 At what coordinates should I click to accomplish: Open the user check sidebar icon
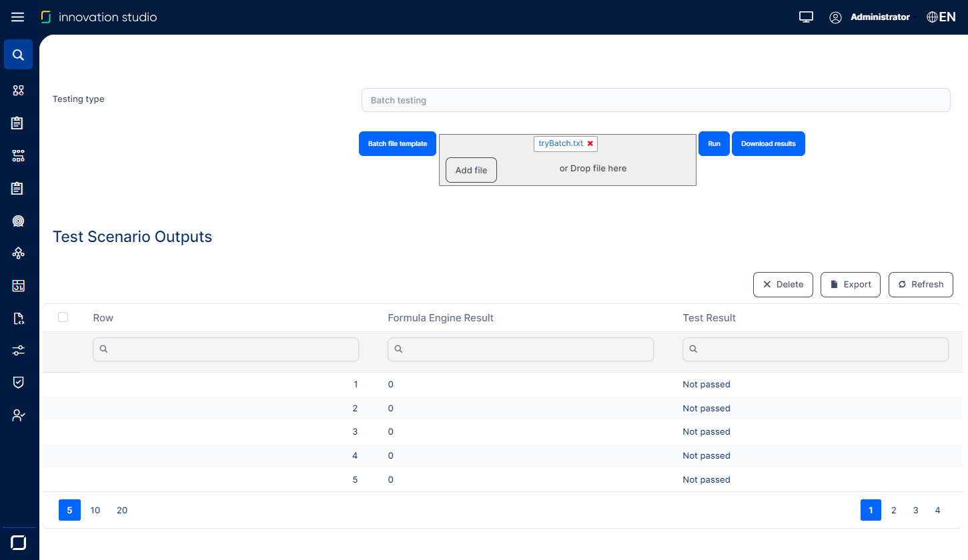[x=19, y=415]
